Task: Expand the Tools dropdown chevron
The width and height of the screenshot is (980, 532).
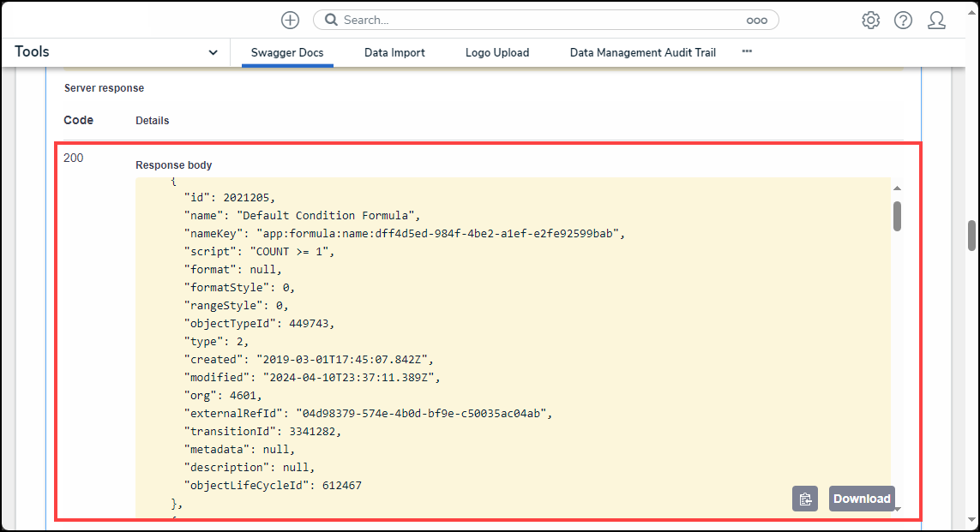Action: point(213,53)
